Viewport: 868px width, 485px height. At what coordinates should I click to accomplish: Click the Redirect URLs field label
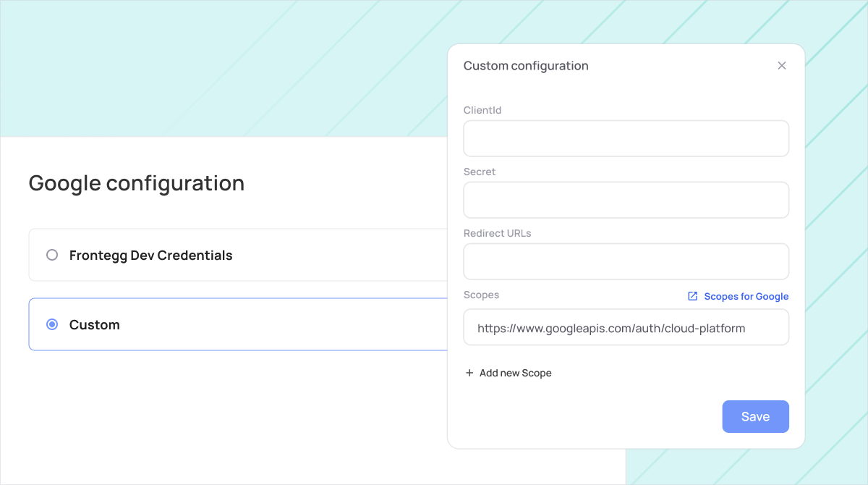(x=498, y=233)
